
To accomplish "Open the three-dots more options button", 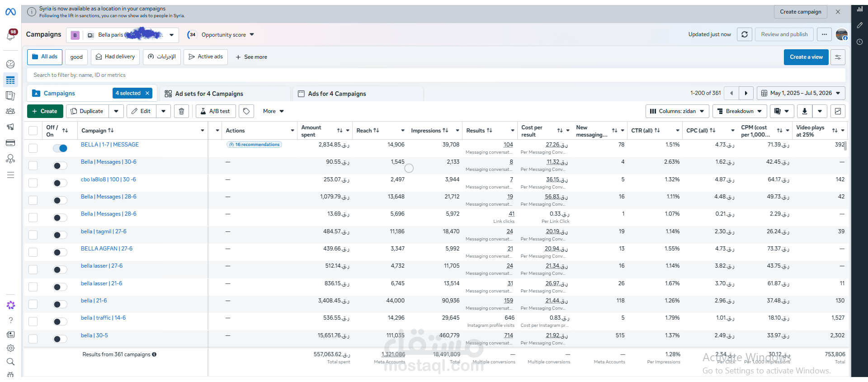I will (824, 34).
